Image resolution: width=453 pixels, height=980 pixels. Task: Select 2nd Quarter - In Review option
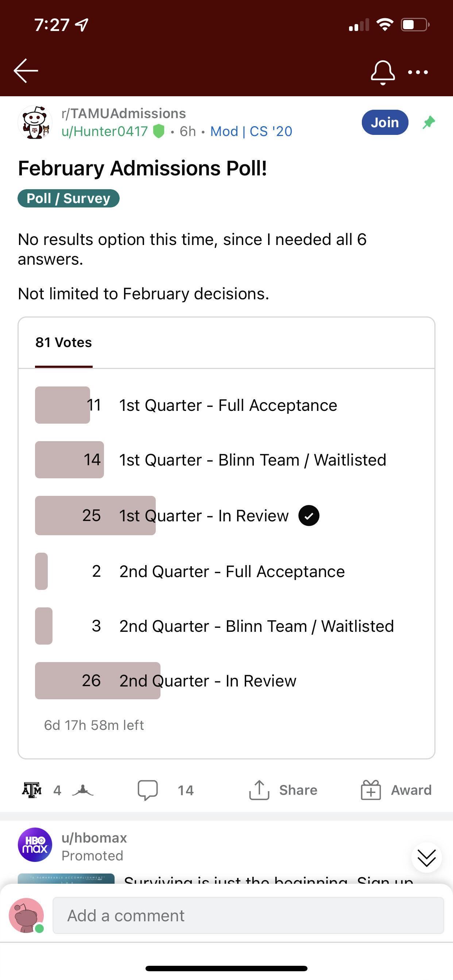pyautogui.click(x=226, y=681)
